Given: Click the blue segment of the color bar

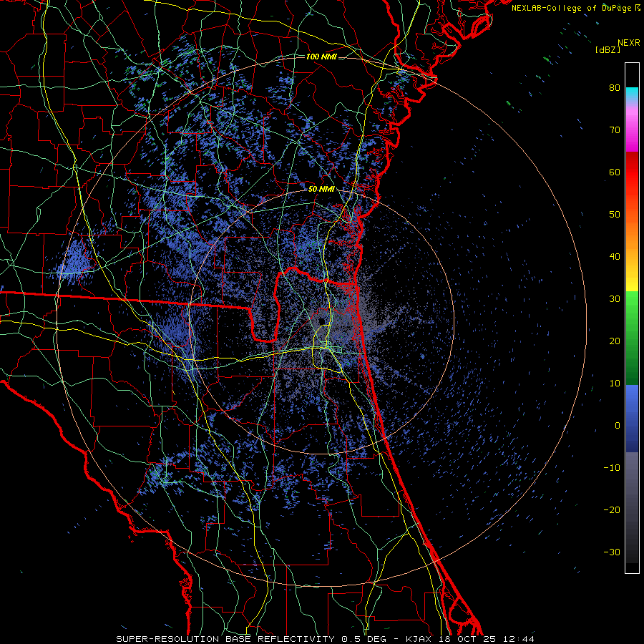Looking at the screenshot, I should point(632,419).
